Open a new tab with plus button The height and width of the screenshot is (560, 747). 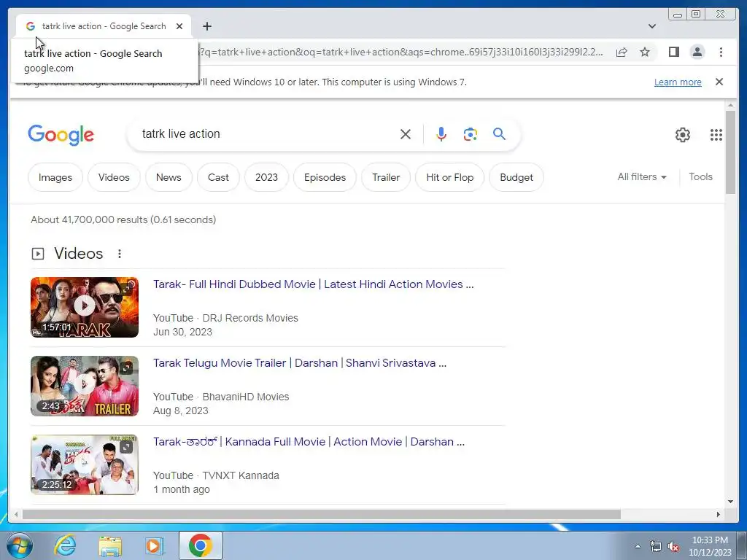[x=206, y=26]
